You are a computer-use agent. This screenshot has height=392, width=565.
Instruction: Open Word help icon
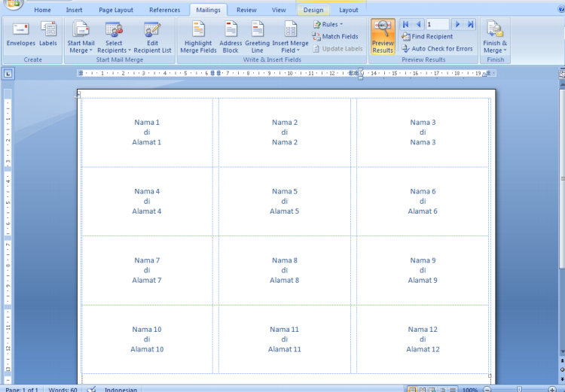561,8
